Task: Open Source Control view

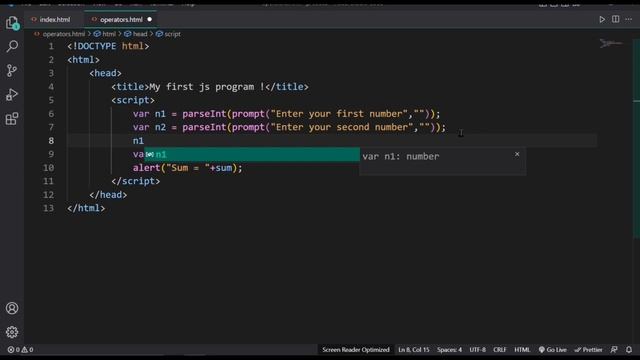Action: pyautogui.click(x=12, y=71)
